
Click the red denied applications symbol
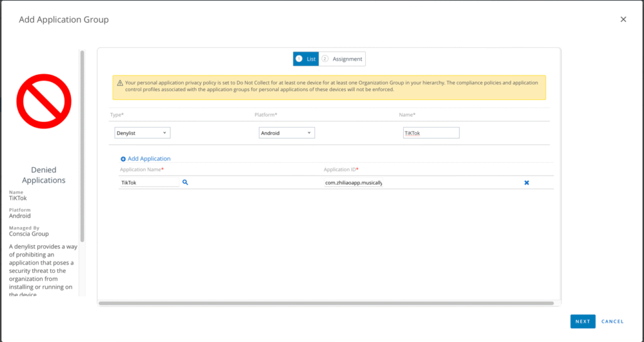click(x=44, y=101)
